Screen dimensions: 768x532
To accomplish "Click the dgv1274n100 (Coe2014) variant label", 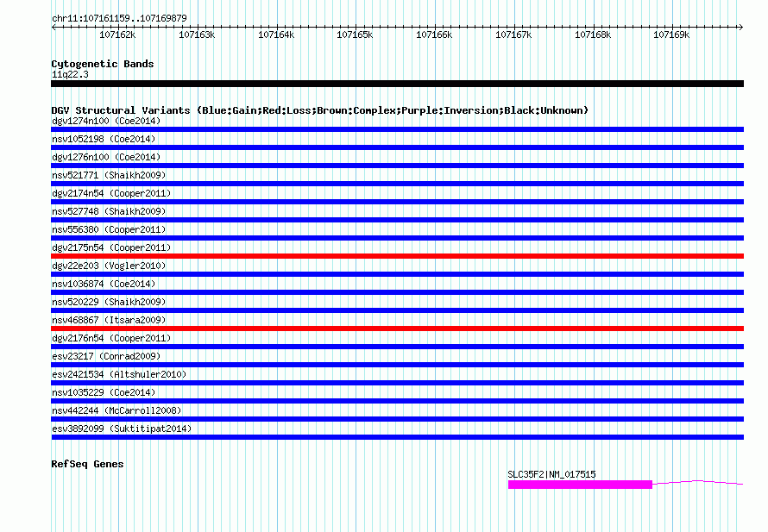I will [x=106, y=121].
